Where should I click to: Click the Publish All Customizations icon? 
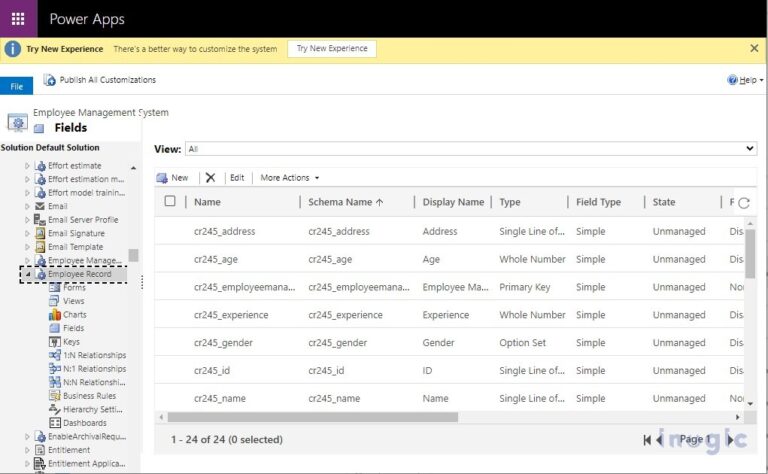(x=49, y=80)
